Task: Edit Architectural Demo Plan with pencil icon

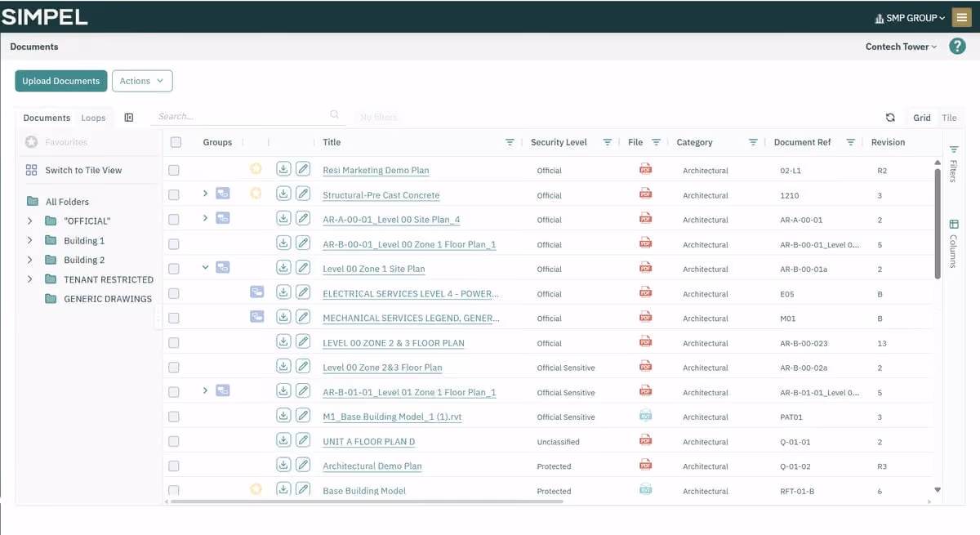Action: coord(303,464)
